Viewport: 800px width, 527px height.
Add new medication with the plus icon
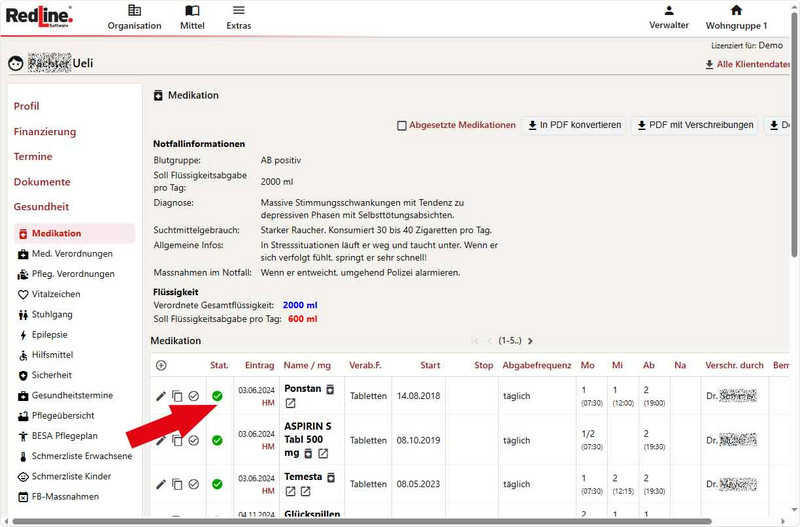161,365
